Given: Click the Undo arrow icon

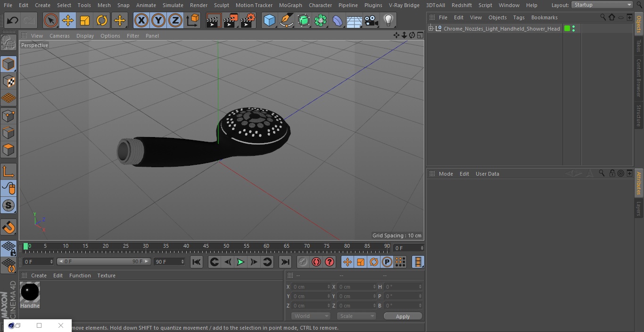Looking at the screenshot, I should point(13,20).
